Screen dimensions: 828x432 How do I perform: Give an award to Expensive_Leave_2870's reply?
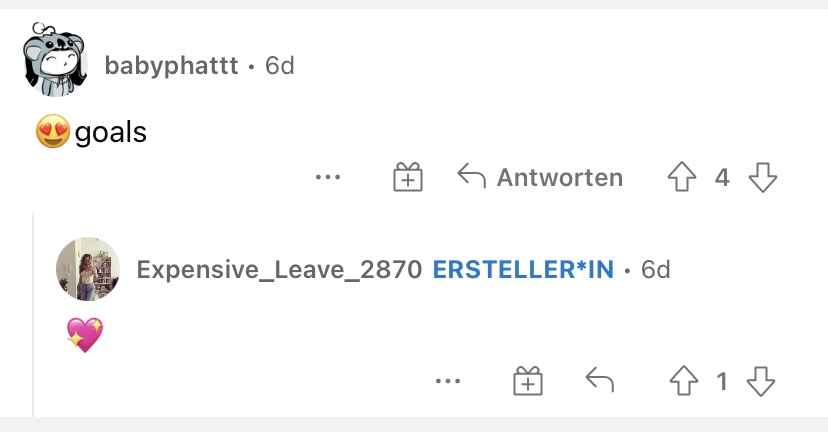(528, 381)
